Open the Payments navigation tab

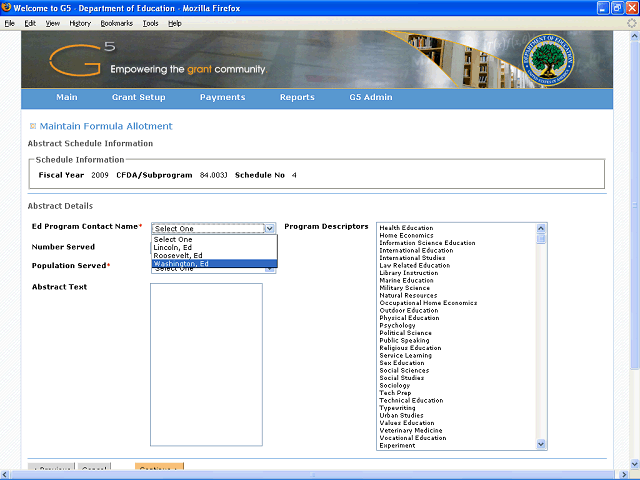pos(222,98)
